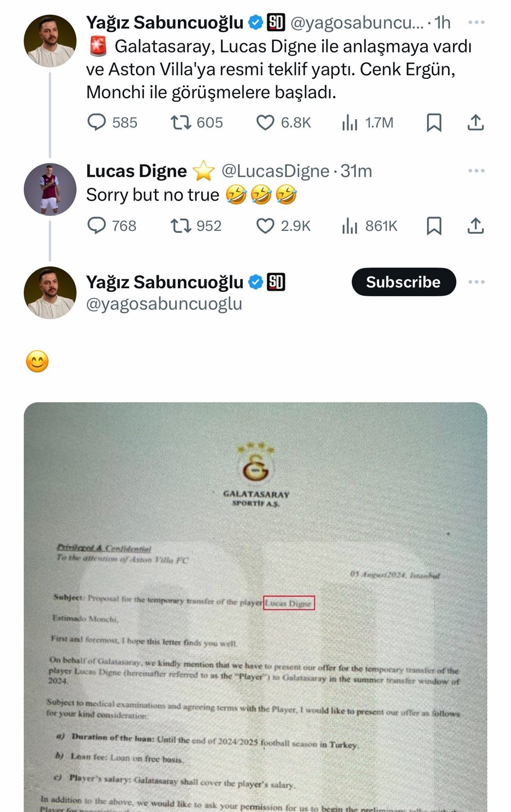Open the @LucasDigne profile handle
This screenshot has height=812, width=511.
[x=275, y=171]
